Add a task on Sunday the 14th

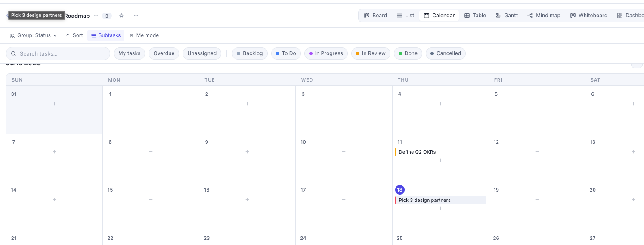coord(54,200)
